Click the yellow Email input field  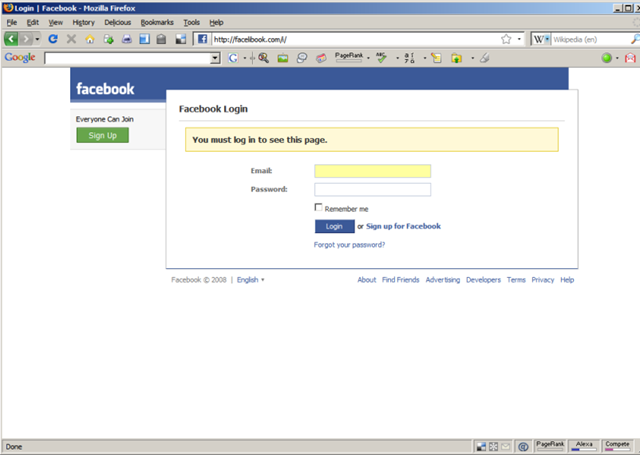point(372,171)
